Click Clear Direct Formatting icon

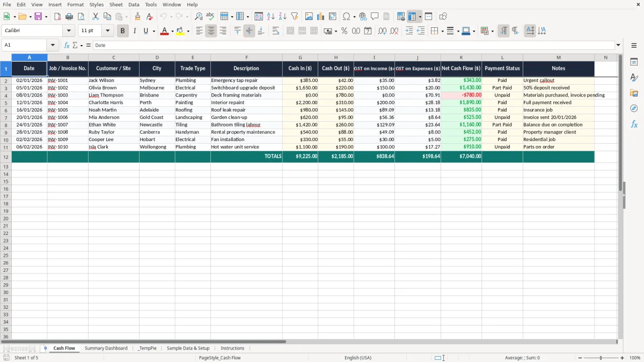[x=150, y=17]
